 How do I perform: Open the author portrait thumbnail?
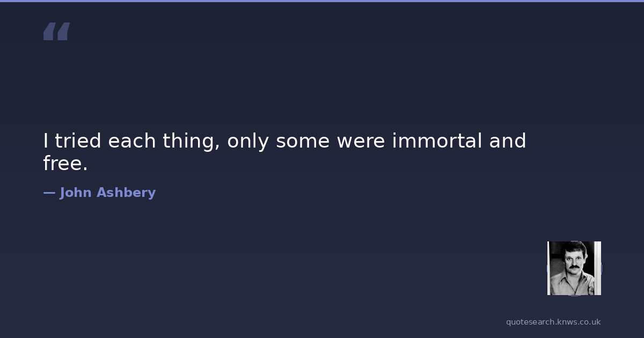pos(574,268)
